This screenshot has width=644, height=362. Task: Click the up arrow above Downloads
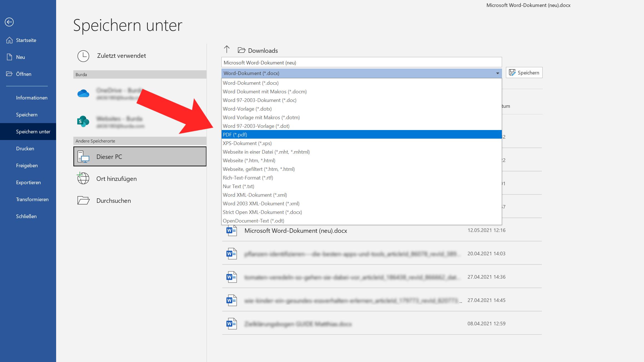coord(227,49)
